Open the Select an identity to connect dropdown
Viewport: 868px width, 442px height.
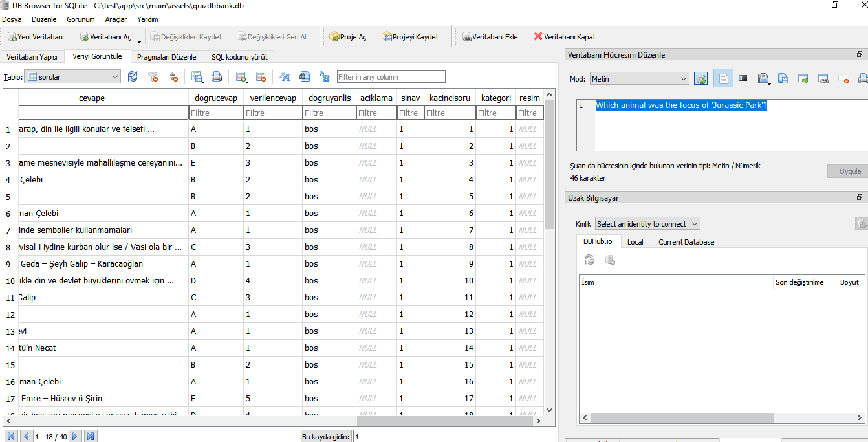tap(647, 223)
